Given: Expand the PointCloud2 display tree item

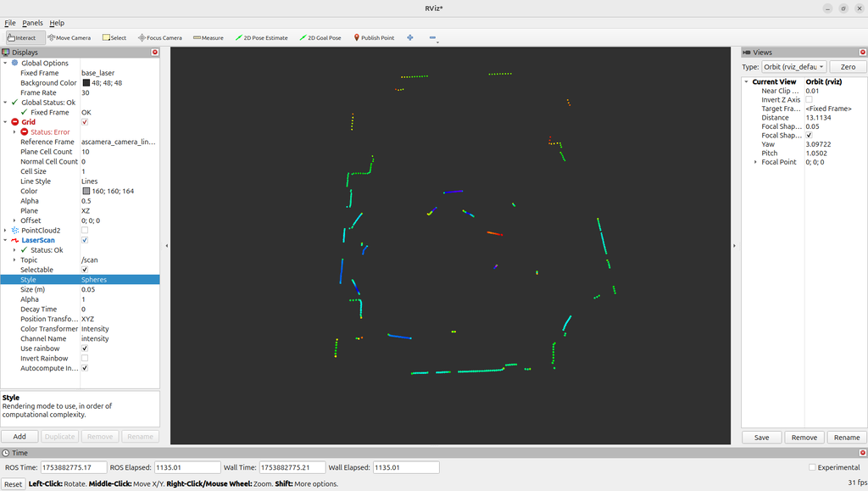Looking at the screenshot, I should tap(6, 231).
